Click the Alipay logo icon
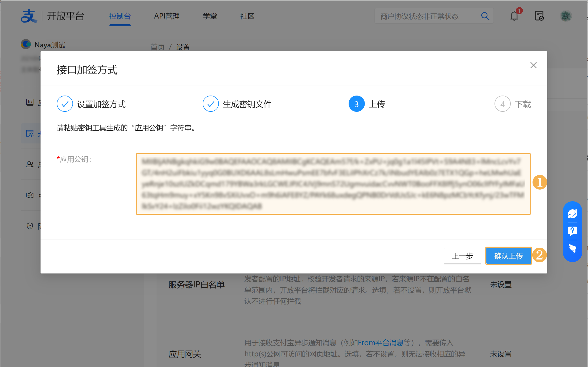Viewport: 588px width, 367px height. [x=29, y=16]
